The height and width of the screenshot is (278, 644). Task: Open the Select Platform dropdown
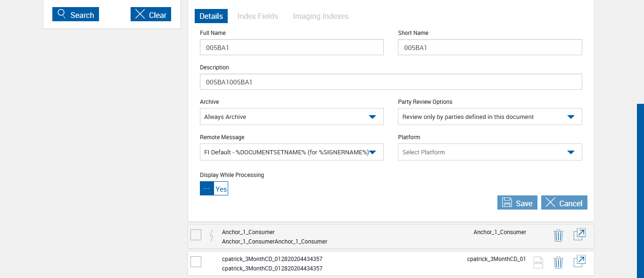[490, 152]
